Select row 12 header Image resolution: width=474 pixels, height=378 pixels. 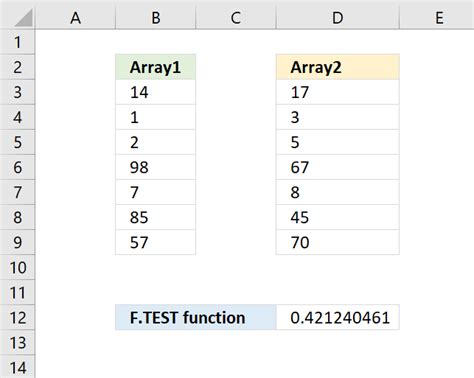17,317
